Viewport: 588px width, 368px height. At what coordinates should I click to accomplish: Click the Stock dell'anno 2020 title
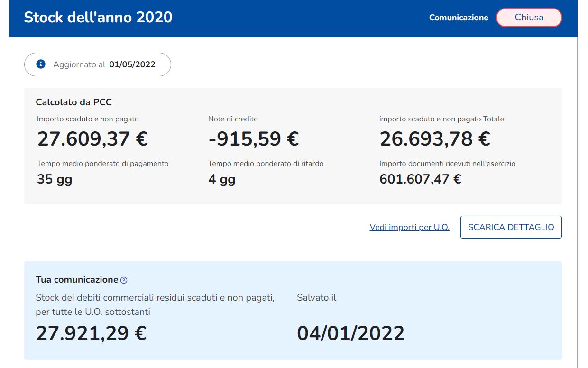coord(98,18)
